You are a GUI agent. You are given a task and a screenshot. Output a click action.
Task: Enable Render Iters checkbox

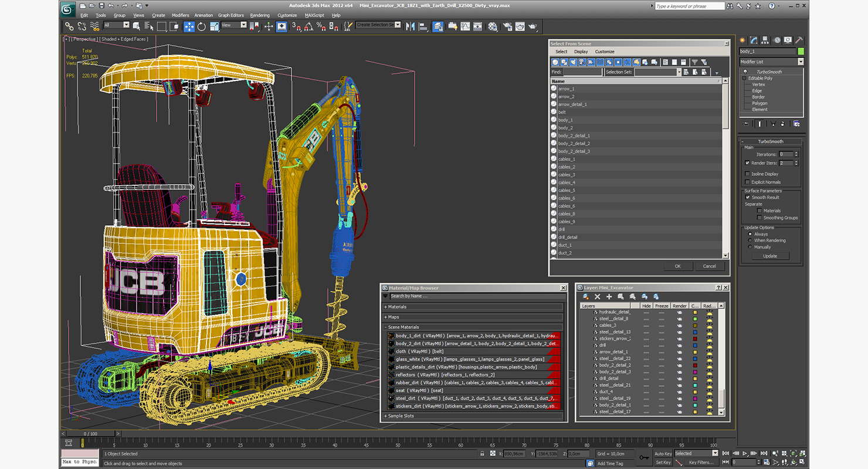point(747,163)
